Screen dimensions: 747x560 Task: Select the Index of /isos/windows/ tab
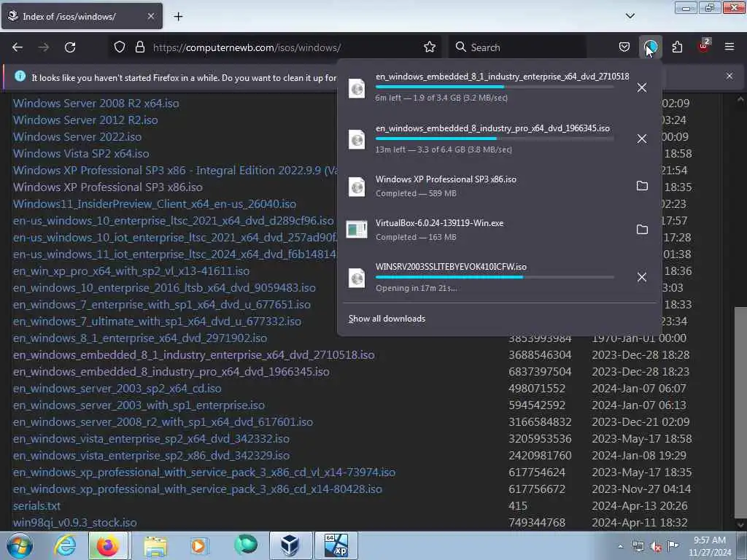[x=82, y=16]
